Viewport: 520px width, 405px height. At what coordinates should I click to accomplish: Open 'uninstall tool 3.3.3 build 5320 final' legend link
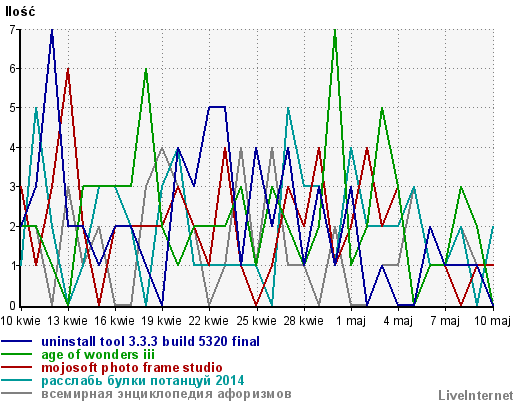click(x=150, y=341)
